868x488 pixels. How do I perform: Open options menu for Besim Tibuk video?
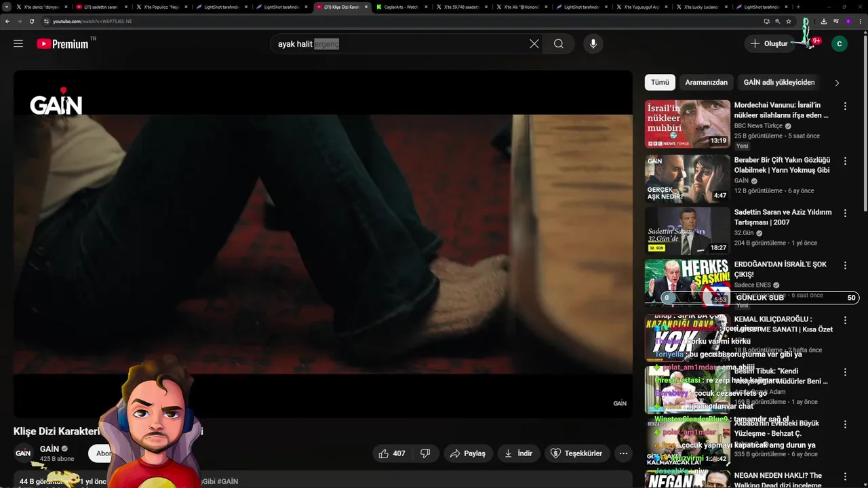pos(845,372)
